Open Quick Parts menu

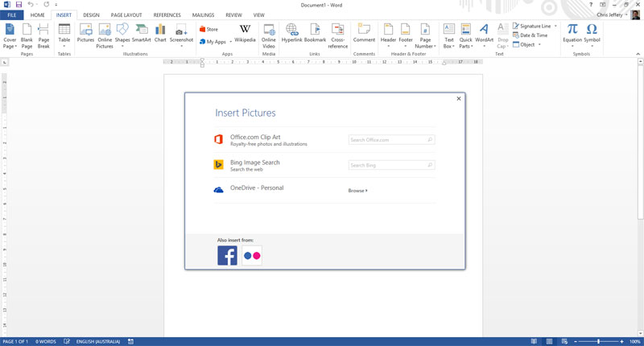pyautogui.click(x=466, y=36)
